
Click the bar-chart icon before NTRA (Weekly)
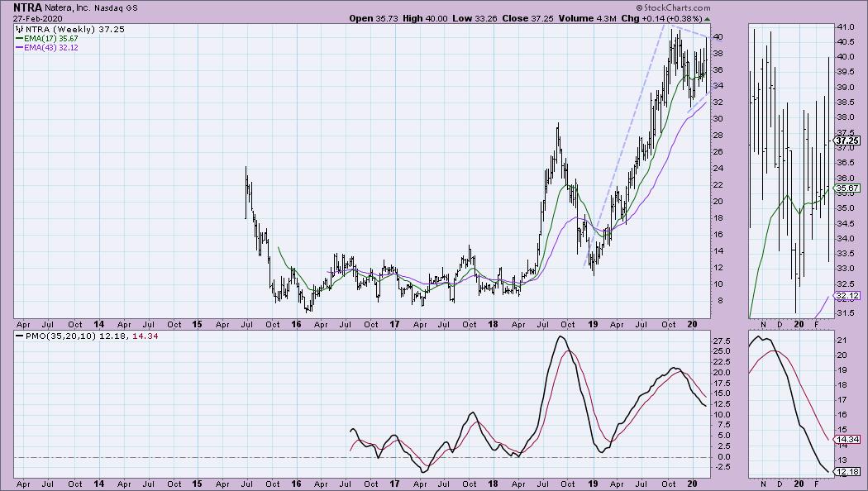coord(19,29)
